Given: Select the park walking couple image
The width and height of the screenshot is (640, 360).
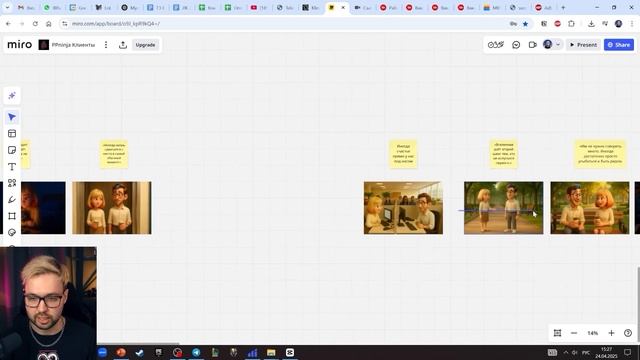Looking at the screenshot, I should click(x=504, y=208).
